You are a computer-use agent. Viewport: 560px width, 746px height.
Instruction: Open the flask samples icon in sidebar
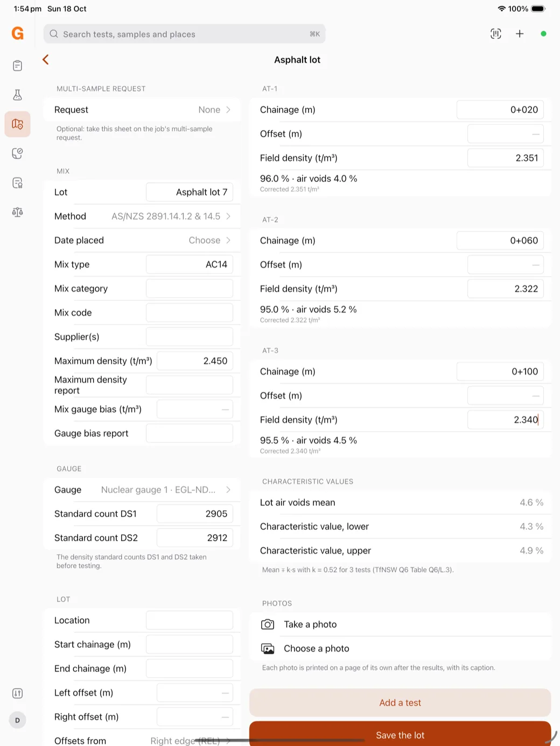[18, 95]
